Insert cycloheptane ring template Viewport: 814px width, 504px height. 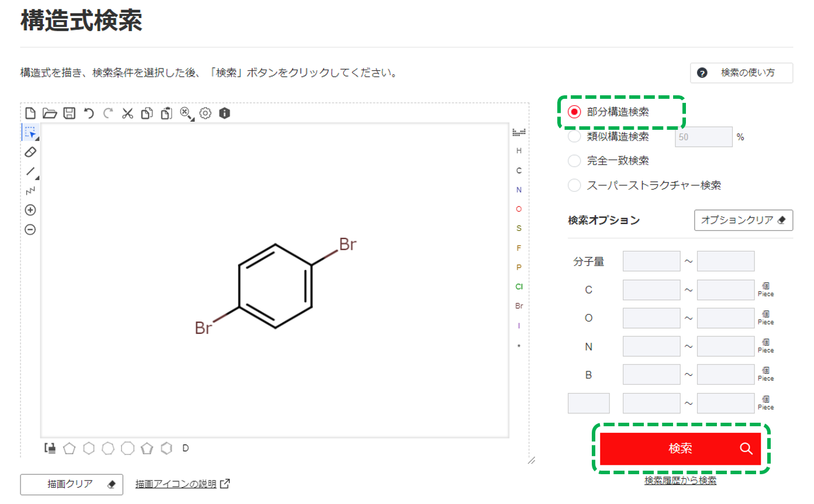(108, 448)
